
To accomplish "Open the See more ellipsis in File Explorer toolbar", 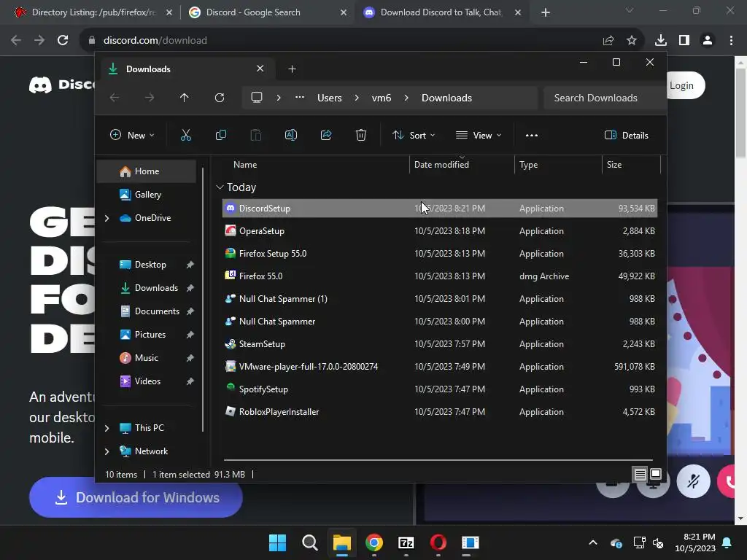I will click(532, 135).
